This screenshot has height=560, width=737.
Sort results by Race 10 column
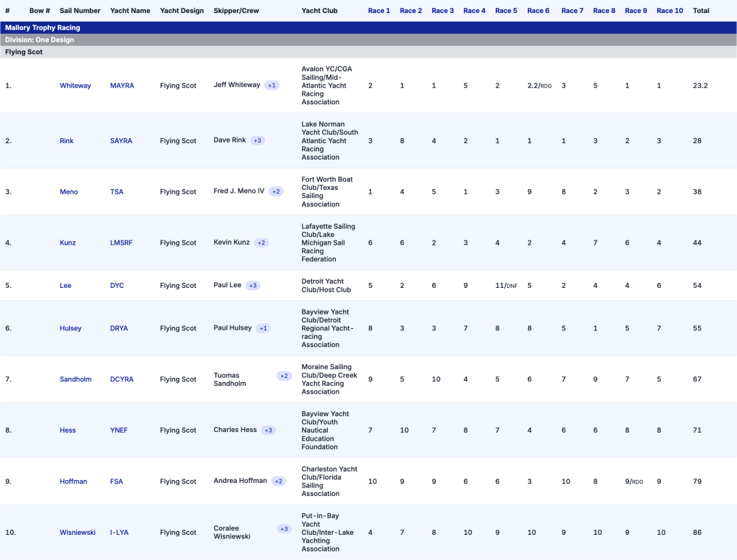[669, 11]
